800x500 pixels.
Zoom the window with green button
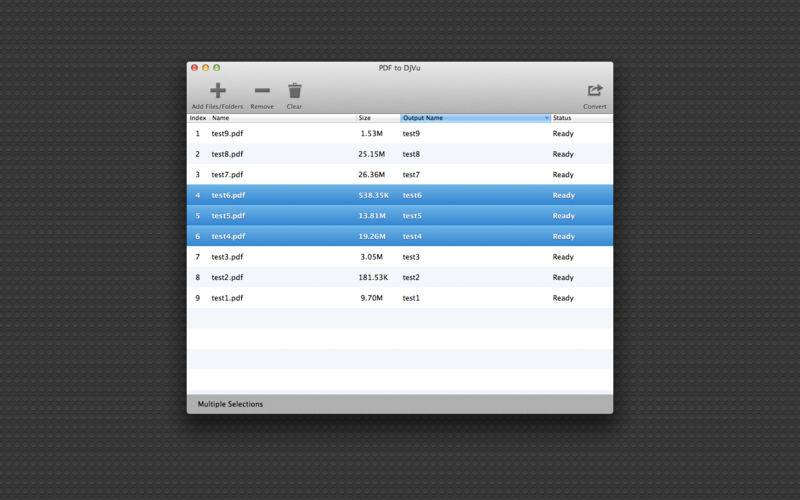216,67
